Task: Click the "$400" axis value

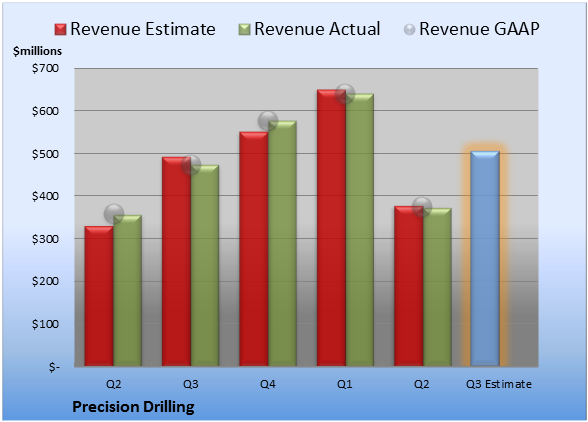Action: (x=45, y=196)
